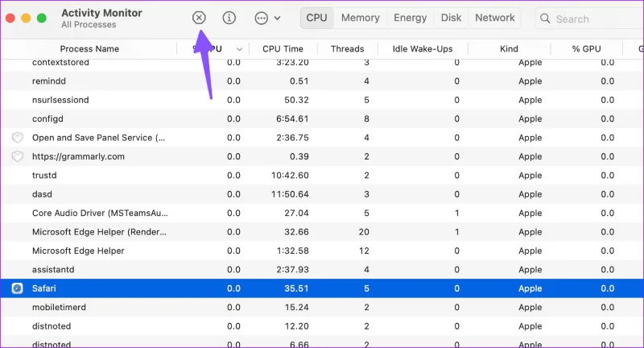Click thread count 20 for Edge Helper Renderer

(364, 232)
